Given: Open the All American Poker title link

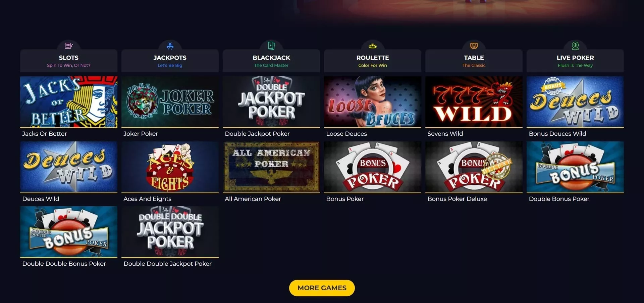Looking at the screenshot, I should tap(253, 199).
